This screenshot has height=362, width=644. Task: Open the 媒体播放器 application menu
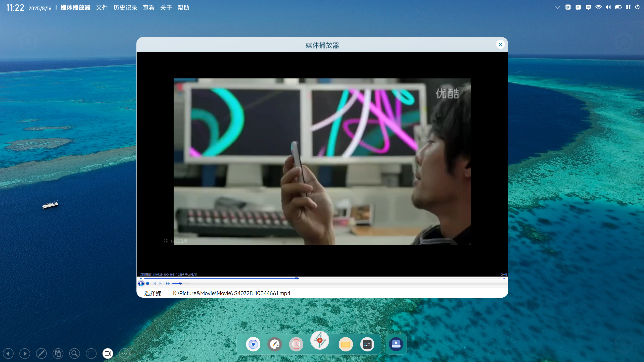click(75, 8)
